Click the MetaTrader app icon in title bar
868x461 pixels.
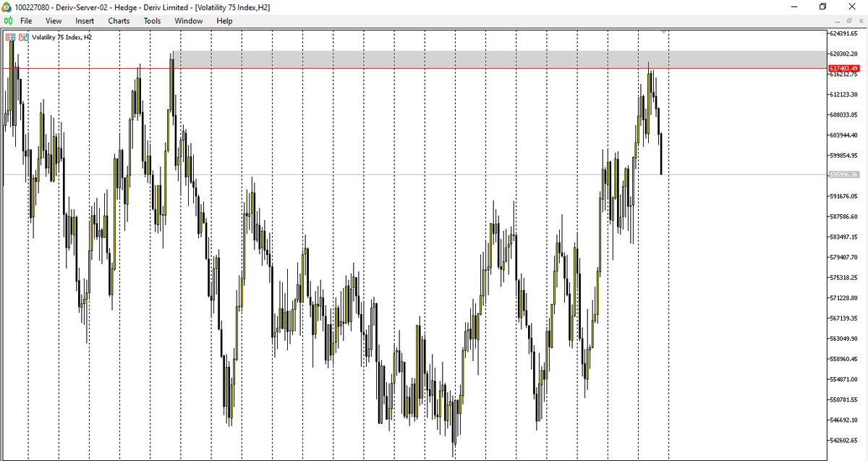tap(8, 7)
